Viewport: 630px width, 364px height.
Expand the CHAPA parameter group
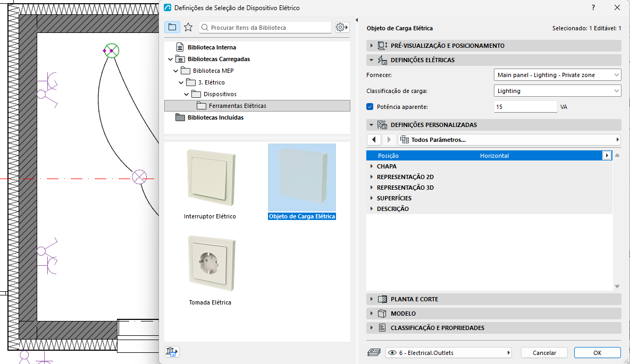371,166
